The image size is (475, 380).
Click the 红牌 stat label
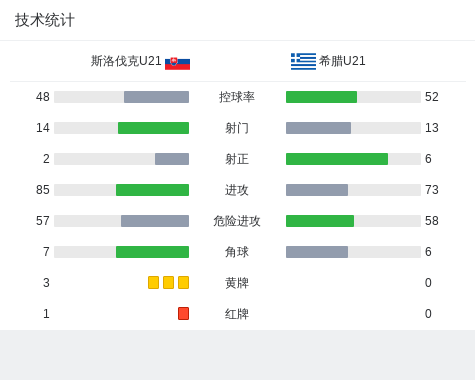coord(237,314)
